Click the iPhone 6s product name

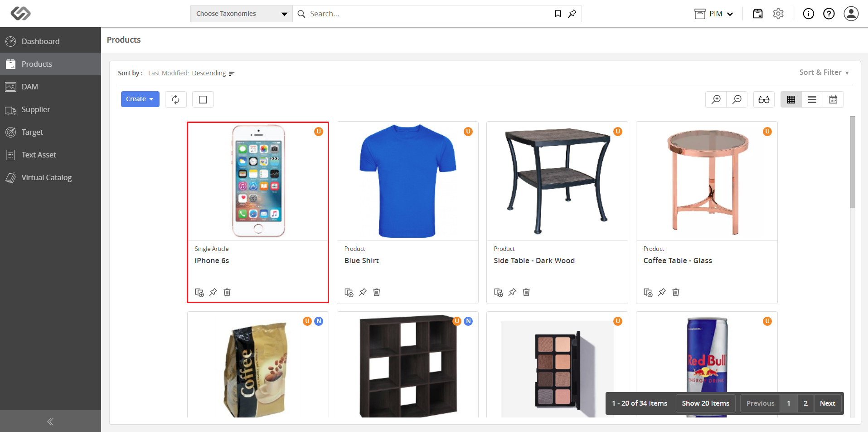(x=212, y=260)
